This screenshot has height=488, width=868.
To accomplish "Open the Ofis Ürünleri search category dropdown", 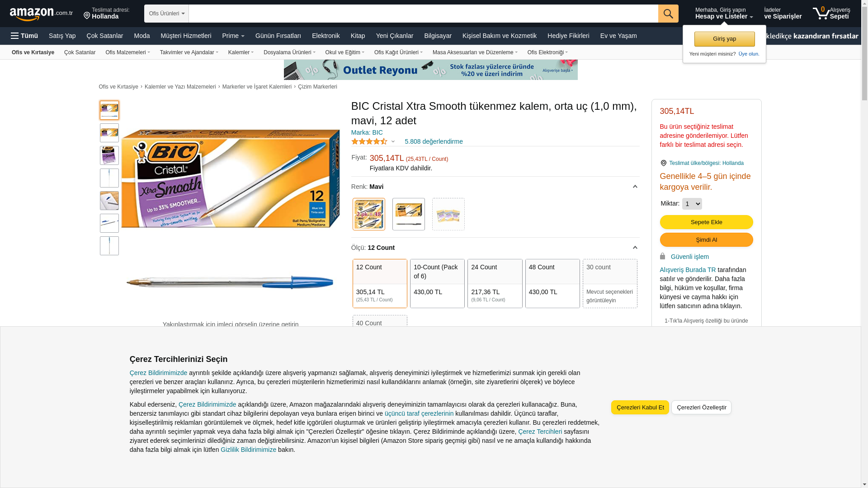I will tap(166, 14).
